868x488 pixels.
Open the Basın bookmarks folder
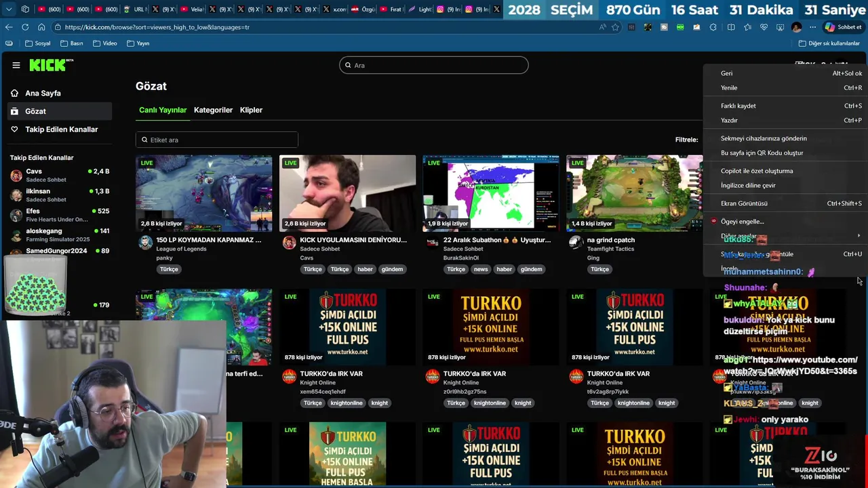point(71,43)
